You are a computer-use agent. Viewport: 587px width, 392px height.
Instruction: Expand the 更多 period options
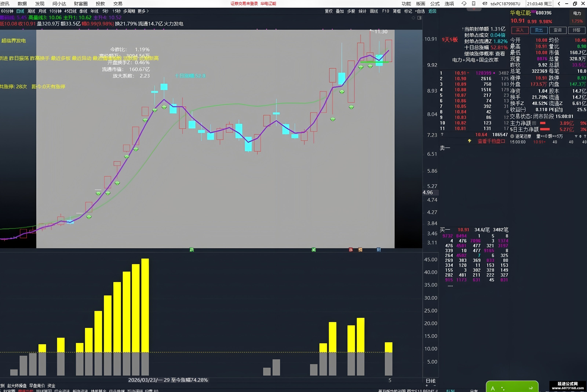[x=143, y=11]
